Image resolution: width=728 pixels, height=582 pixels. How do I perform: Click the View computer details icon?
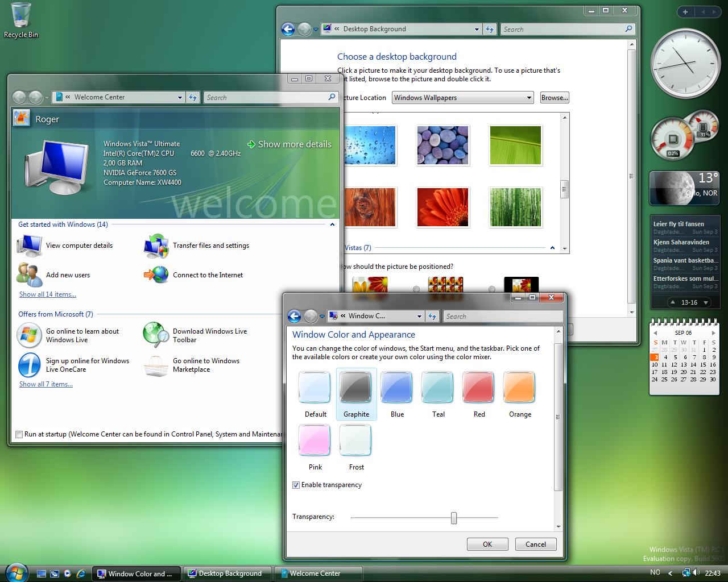29,246
